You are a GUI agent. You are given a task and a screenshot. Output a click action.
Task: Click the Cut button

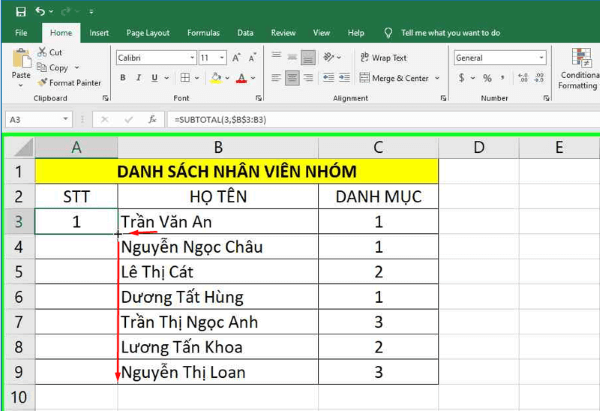50,52
